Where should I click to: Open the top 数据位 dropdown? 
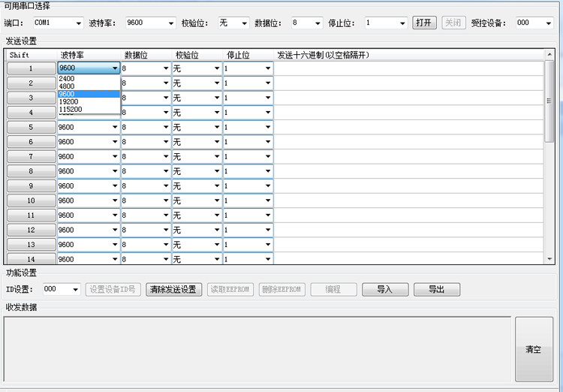pyautogui.click(x=307, y=23)
